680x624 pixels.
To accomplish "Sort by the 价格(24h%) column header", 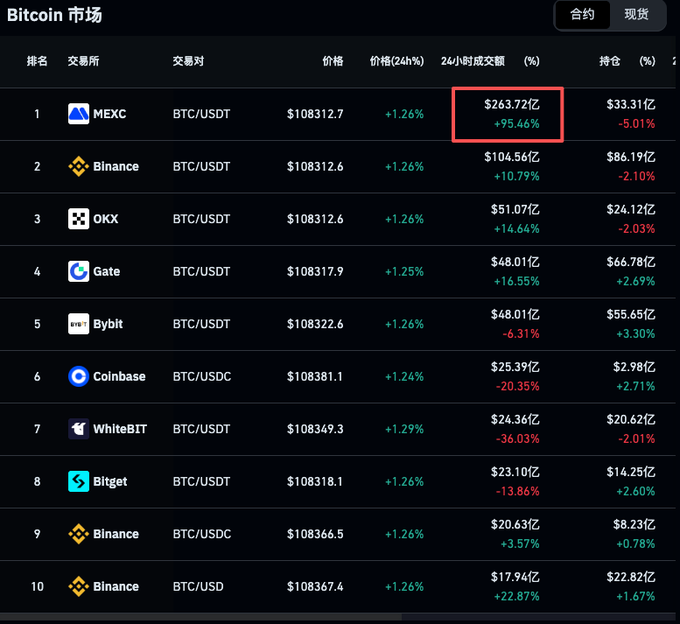I will (x=397, y=61).
